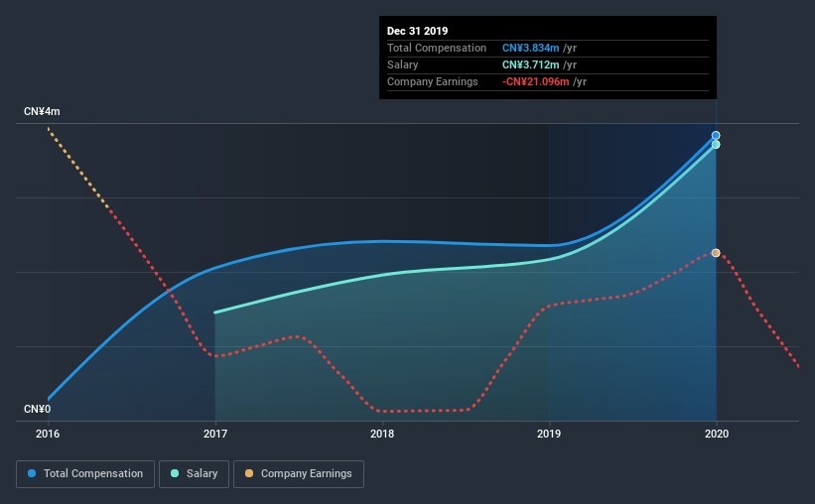815x504 pixels.
Task: Click the Total Compensation label in the tooltip
Action: coord(437,49)
